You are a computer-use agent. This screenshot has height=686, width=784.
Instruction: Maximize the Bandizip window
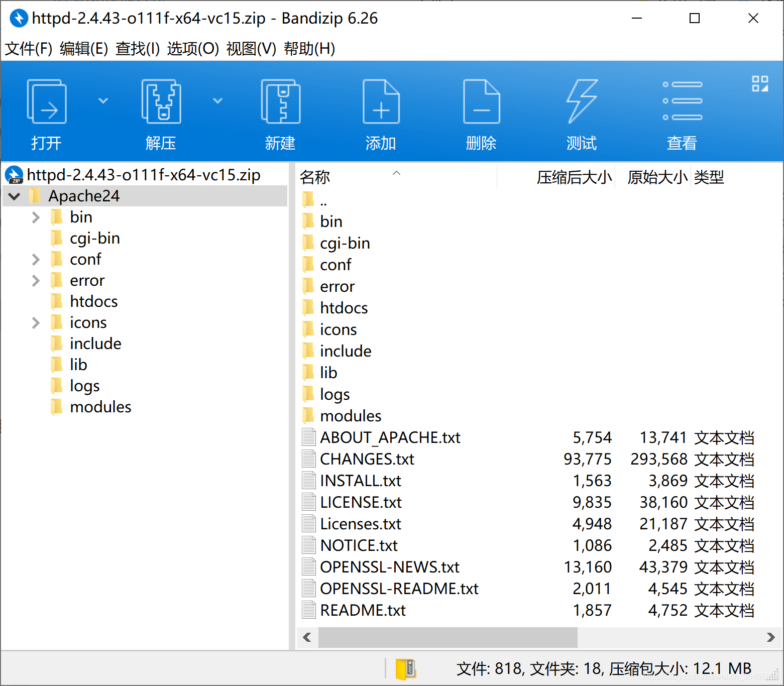click(x=695, y=18)
